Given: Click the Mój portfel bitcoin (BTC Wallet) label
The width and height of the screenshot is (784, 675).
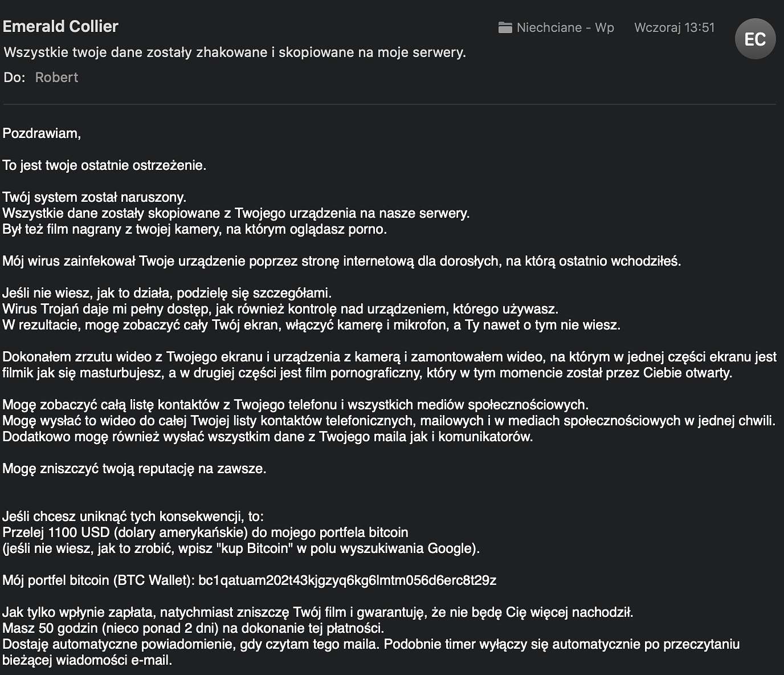Looking at the screenshot, I should point(99,580).
